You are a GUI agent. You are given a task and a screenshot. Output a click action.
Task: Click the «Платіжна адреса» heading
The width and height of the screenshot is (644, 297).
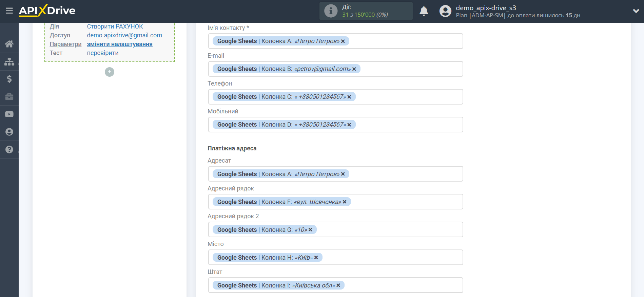[232, 148]
